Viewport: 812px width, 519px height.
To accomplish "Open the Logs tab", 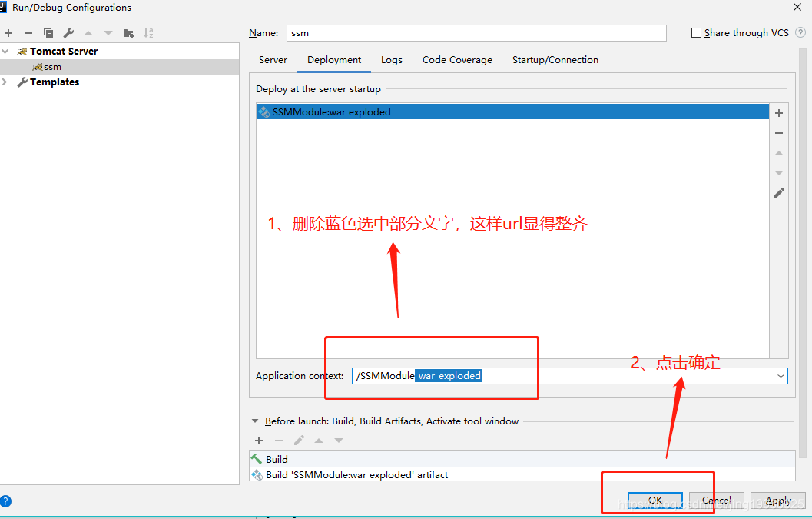I will point(392,60).
